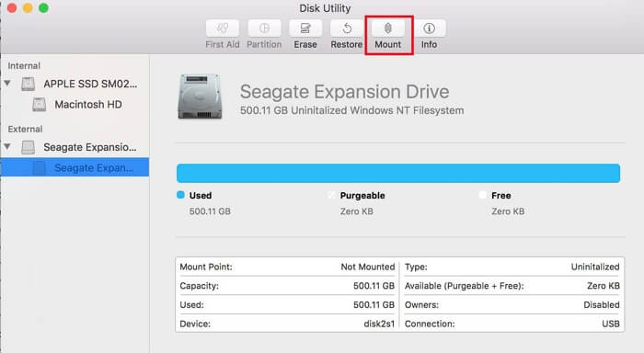Open the Info inspector icon
Screen dimensions: 644x353
point(430,28)
